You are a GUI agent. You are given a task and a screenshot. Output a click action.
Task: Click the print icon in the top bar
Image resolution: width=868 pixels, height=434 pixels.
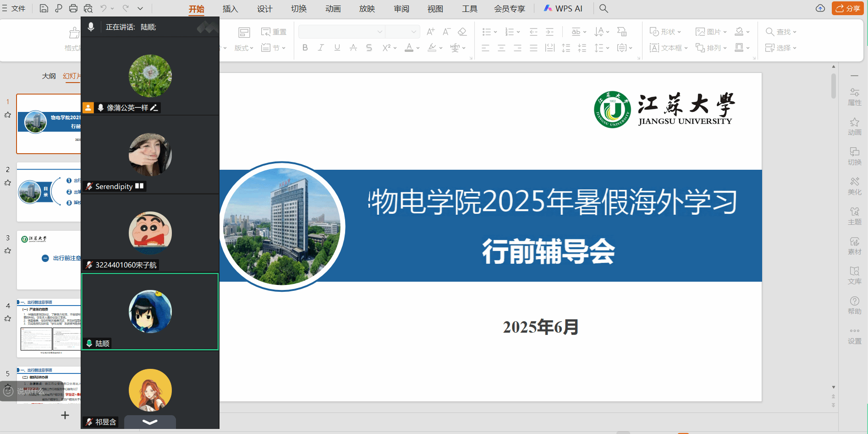[73, 8]
